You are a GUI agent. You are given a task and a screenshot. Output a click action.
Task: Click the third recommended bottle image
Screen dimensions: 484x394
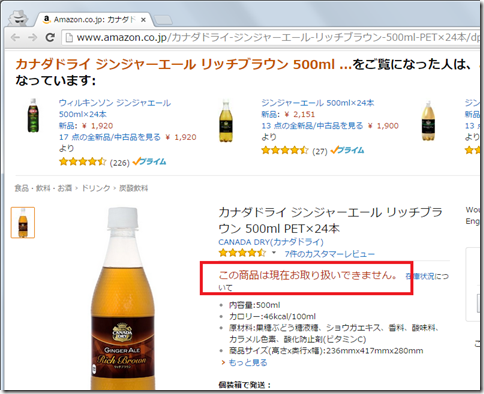tap(428, 121)
